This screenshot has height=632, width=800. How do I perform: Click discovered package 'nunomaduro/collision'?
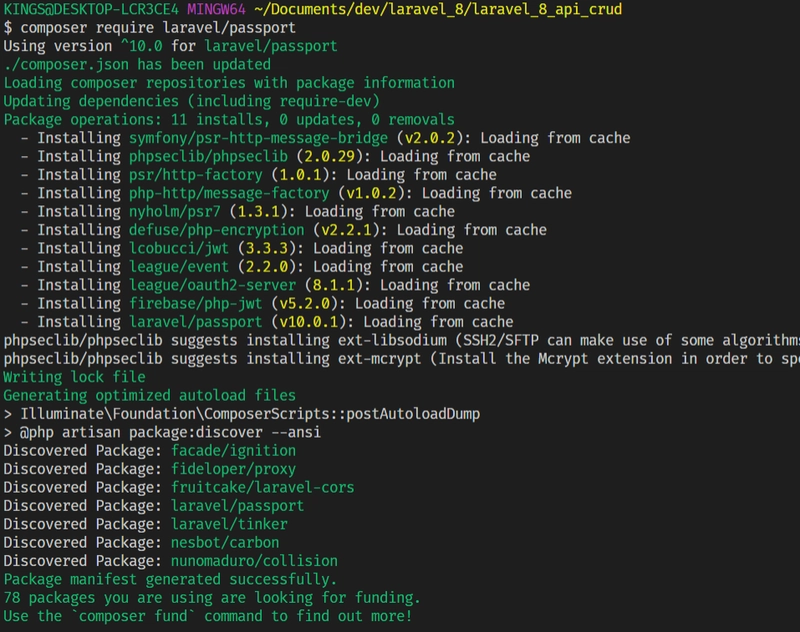[254, 561]
